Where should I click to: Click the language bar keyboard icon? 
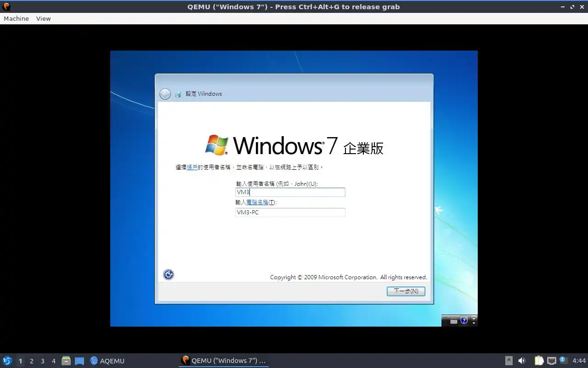pos(454,321)
